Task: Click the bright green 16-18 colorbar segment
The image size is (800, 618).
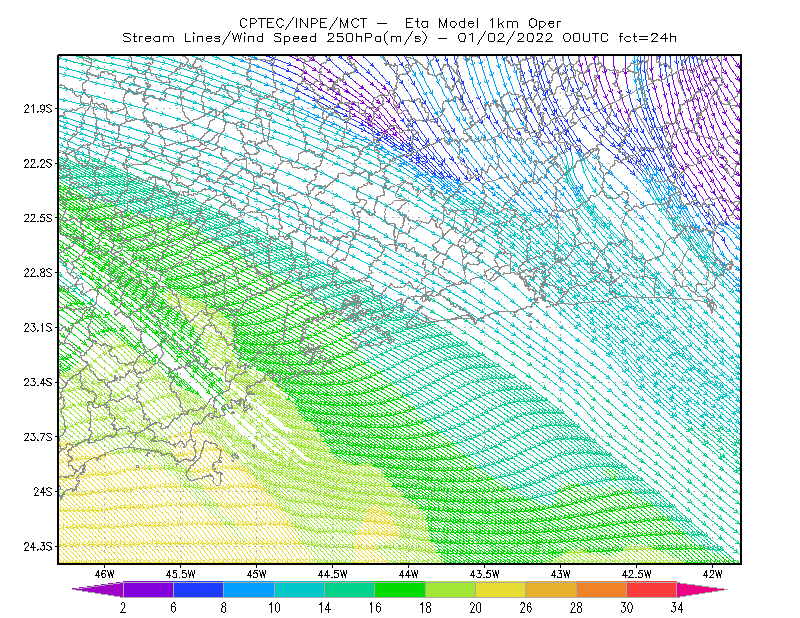Action: click(400, 589)
